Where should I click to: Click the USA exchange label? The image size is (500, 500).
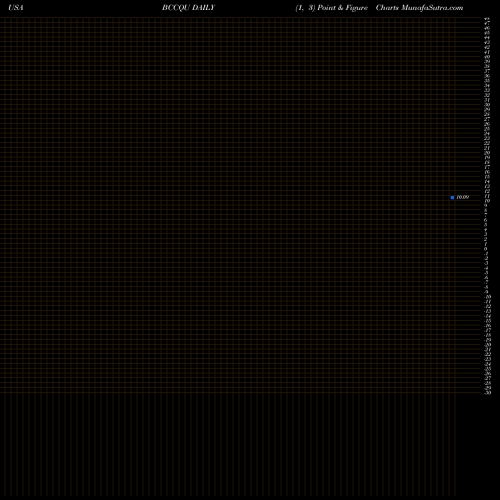(x=16, y=8)
